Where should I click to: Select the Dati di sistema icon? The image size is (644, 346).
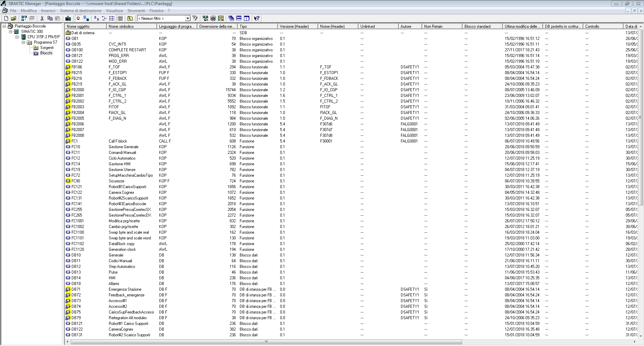point(68,33)
